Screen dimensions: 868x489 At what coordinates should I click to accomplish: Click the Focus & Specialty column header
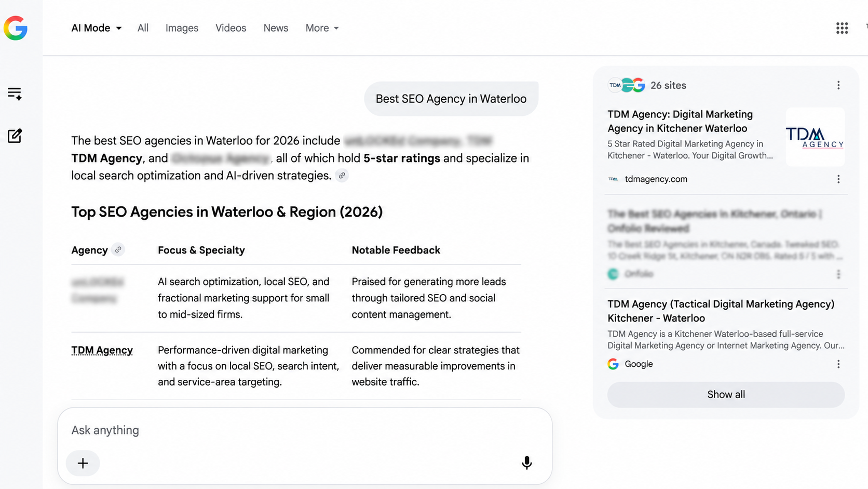(201, 250)
